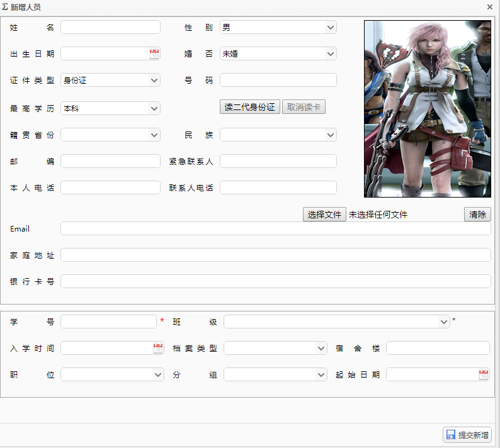Click the 宿舍楼 input field

tap(438, 348)
